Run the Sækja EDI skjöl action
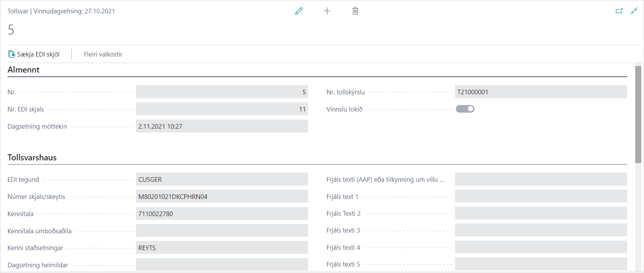644x273 pixels. click(38, 54)
